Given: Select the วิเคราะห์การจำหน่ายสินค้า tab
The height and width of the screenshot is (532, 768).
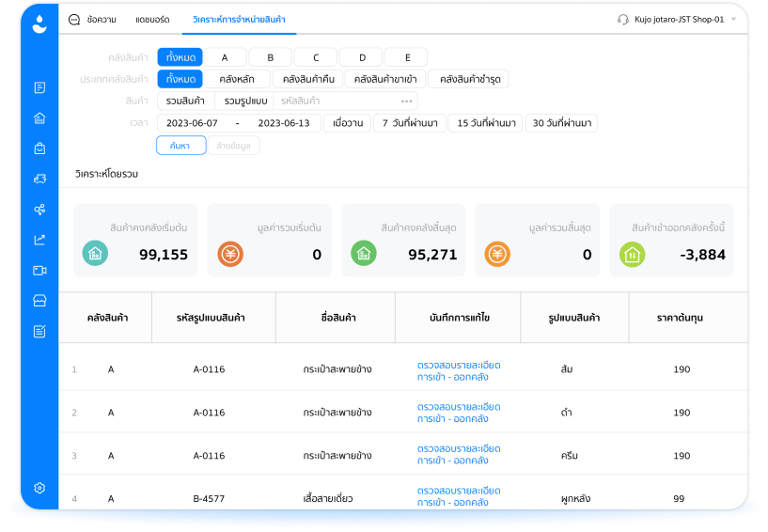Looking at the screenshot, I should [239, 20].
